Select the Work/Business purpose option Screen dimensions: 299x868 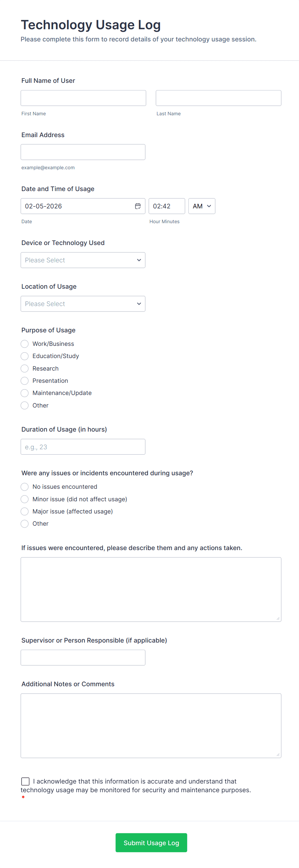point(25,344)
